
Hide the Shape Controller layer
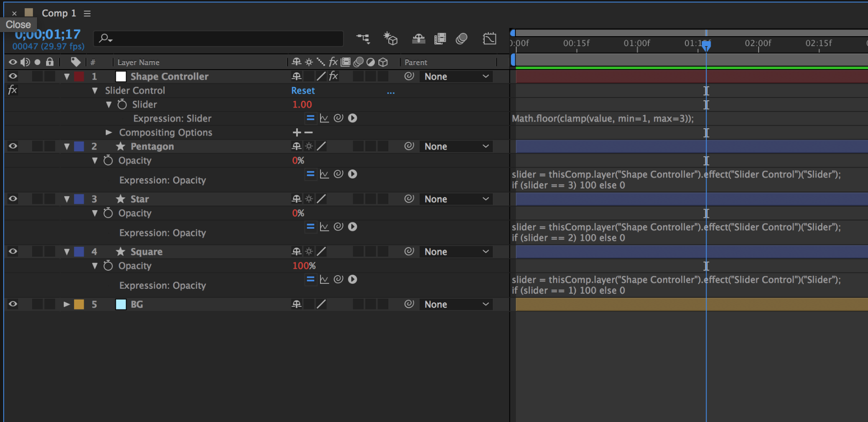point(13,76)
